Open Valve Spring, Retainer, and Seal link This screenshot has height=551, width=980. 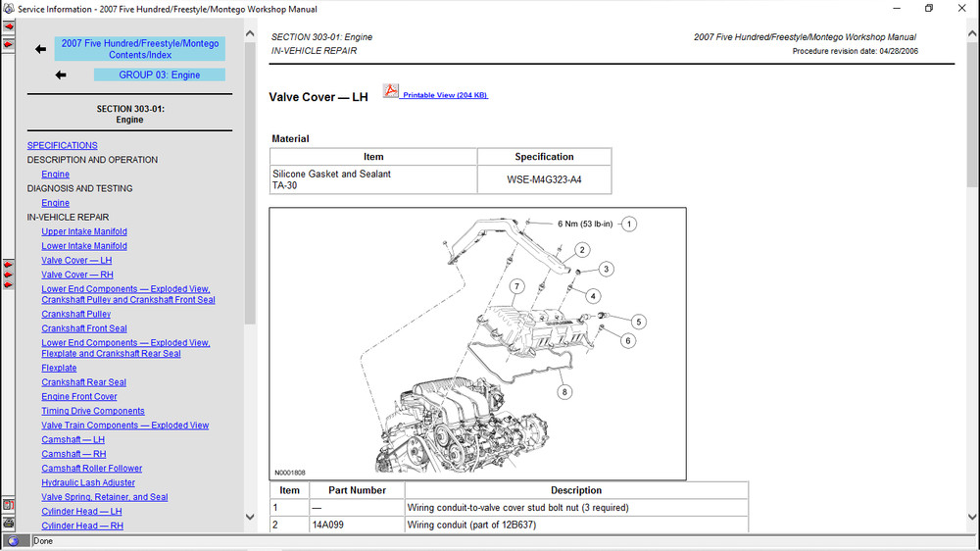pos(105,497)
